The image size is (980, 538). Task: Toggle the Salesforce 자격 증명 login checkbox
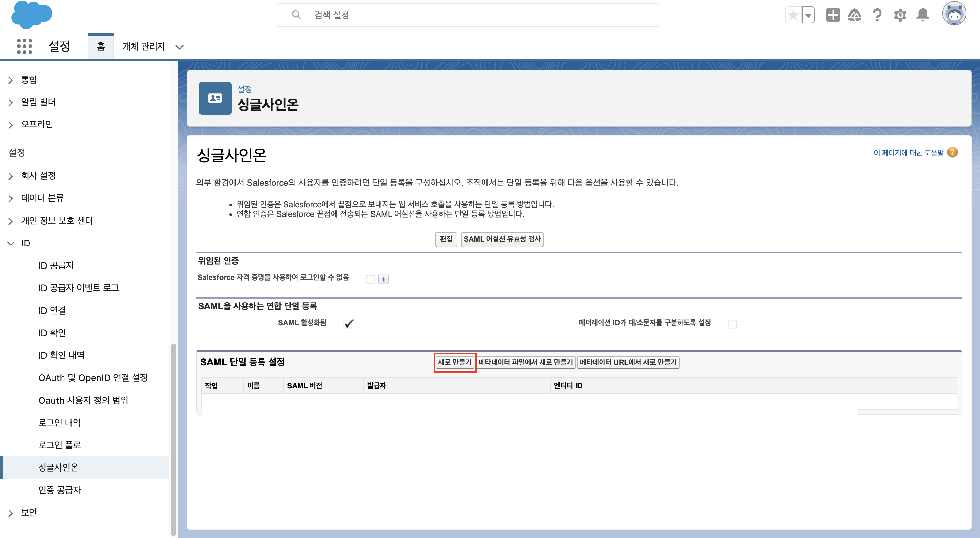click(x=370, y=279)
